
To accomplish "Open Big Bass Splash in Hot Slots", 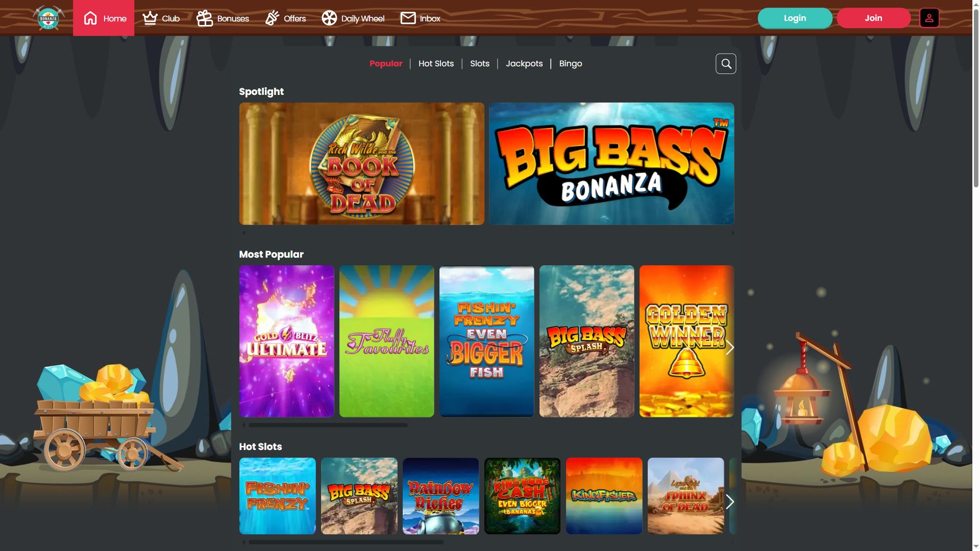I will (359, 496).
